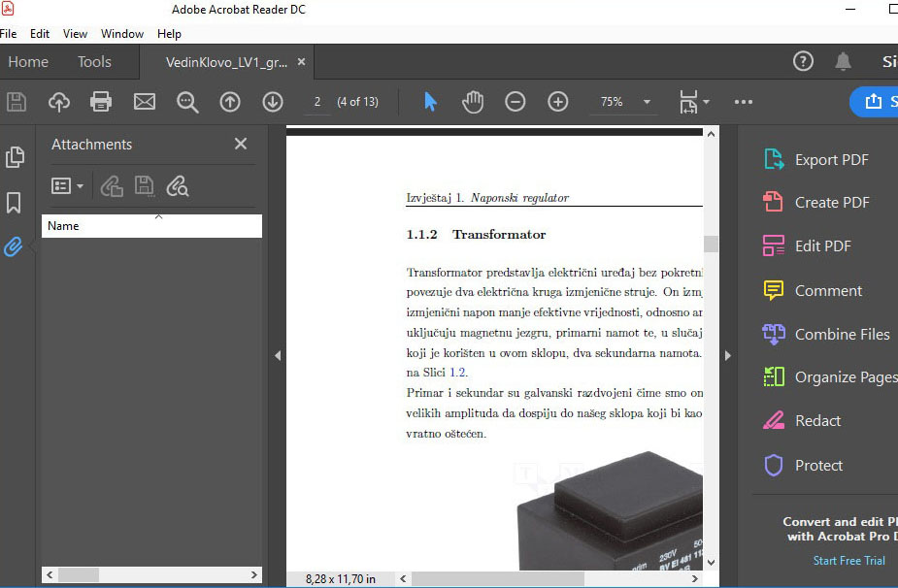Open the Bookmarks panel icon

[15, 202]
